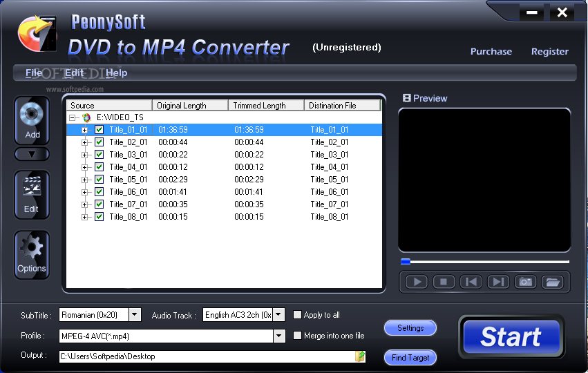Open the Help menu
This screenshot has height=373, width=588.
116,73
